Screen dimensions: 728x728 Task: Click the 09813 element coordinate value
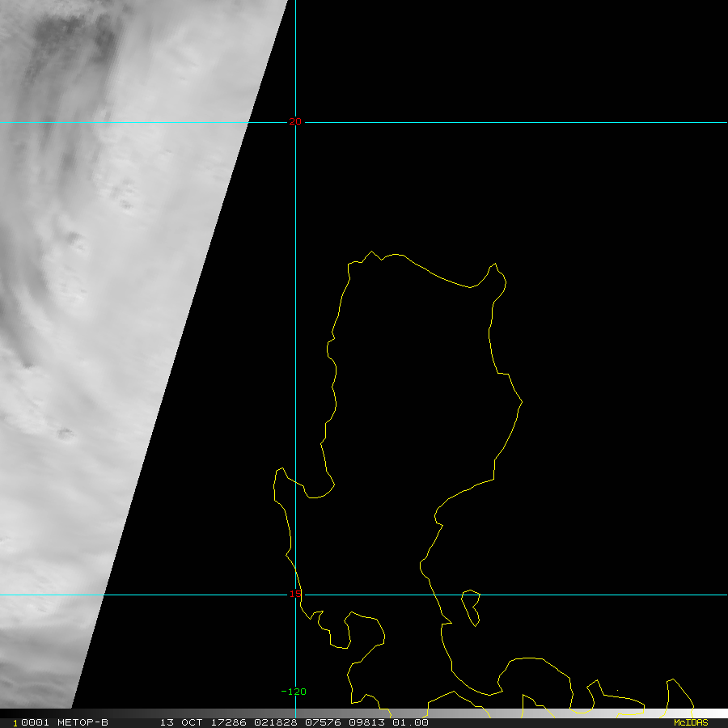(x=366, y=722)
